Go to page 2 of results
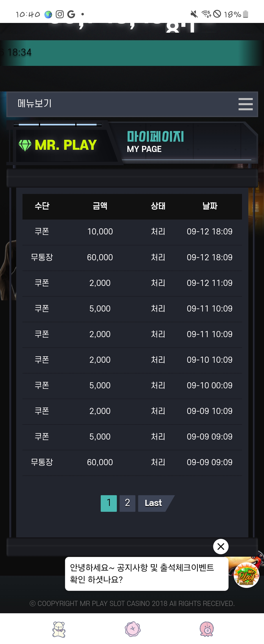The image size is (264, 644). [x=127, y=503]
